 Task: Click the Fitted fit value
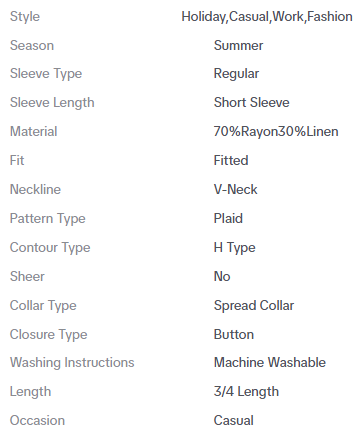point(231,160)
